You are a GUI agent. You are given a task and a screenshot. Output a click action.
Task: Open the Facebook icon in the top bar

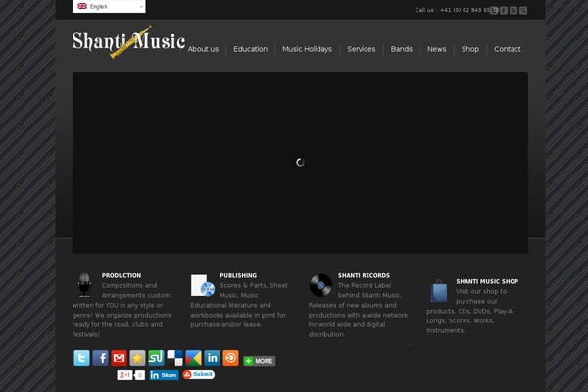(504, 10)
